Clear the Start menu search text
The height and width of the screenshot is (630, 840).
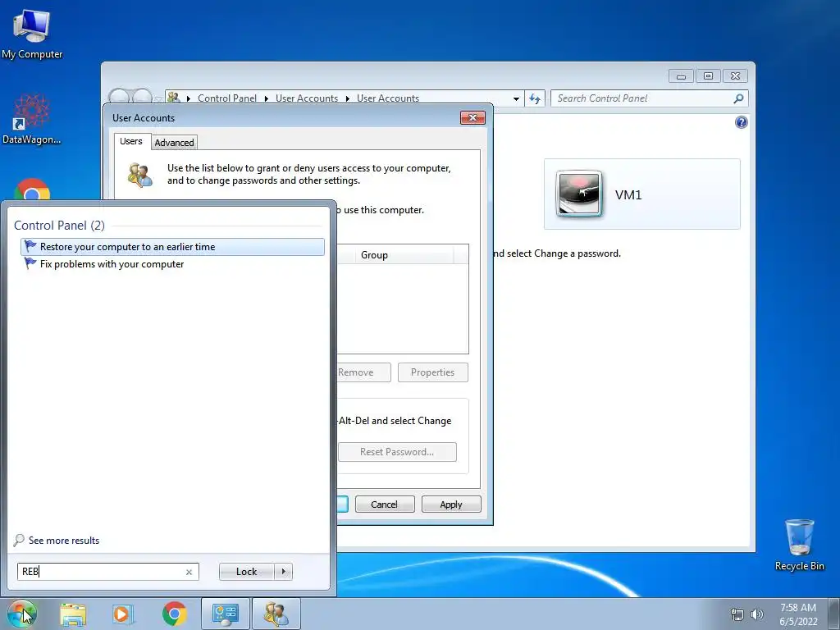coord(189,572)
